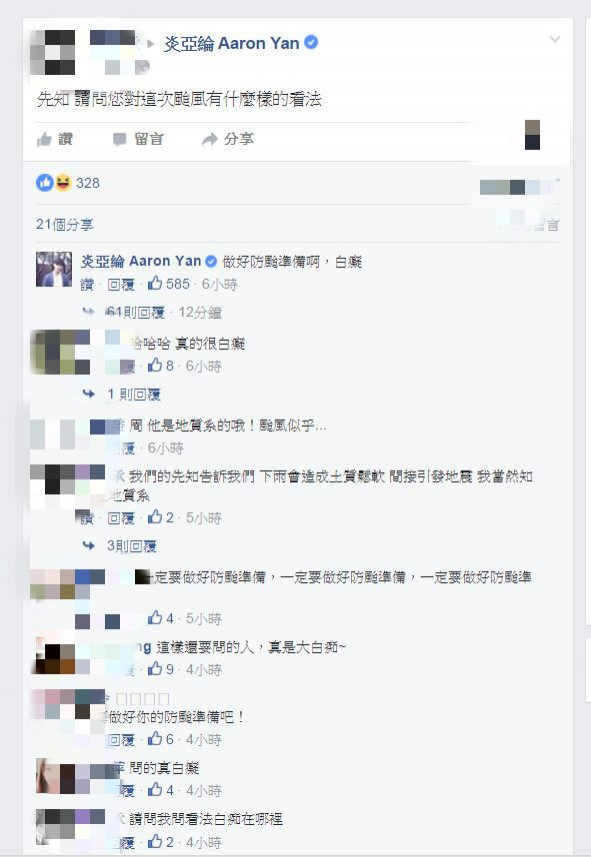Expand the 61則回覆 replies thread
This screenshot has width=591, height=857.
point(136,313)
